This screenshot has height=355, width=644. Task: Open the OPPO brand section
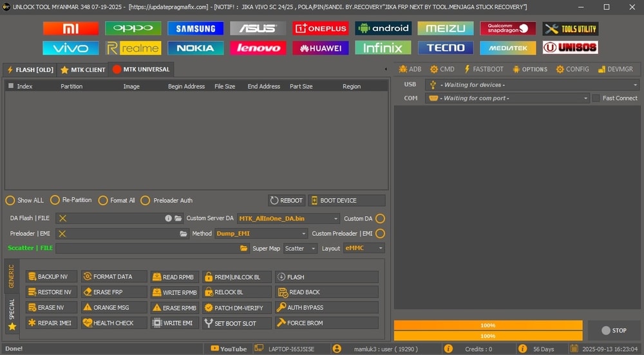click(x=133, y=28)
